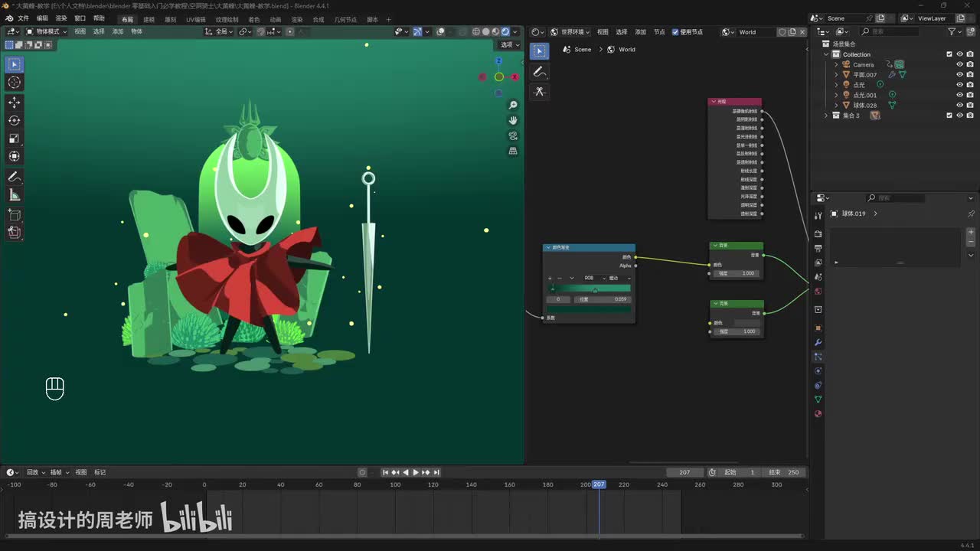Image resolution: width=980 pixels, height=551 pixels.
Task: Expand 集合 3 in the outliner
Action: 826,116
